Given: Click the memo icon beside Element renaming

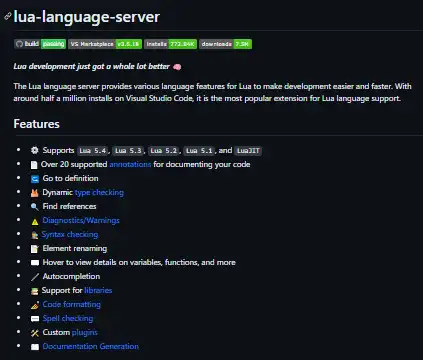Looking at the screenshot, I should tap(35, 249).
